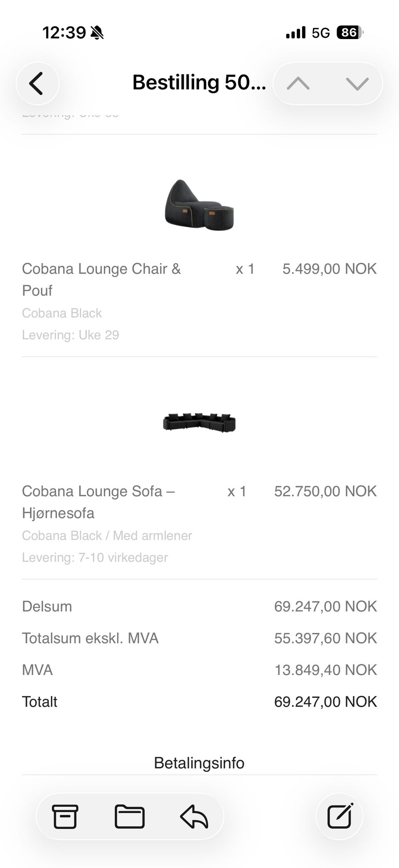Select Cobana Lounge Sofa – Hjørnesofa product name
Screen dimensions: 399x868
coord(99,502)
